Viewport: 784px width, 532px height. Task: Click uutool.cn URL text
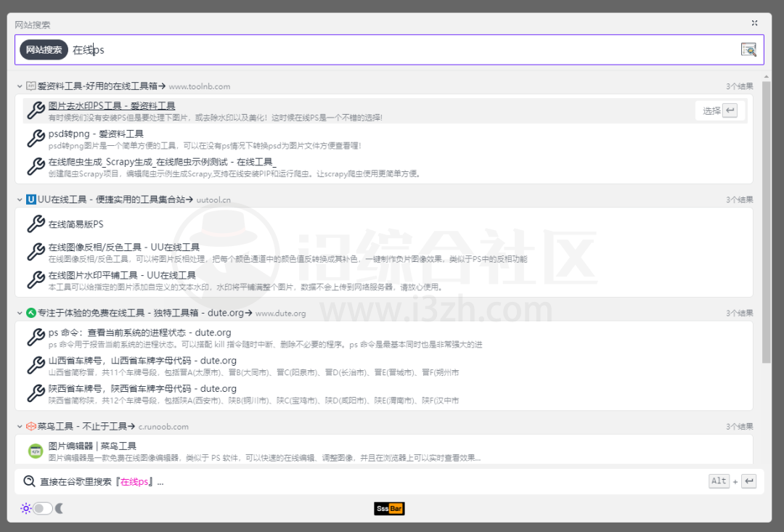click(213, 200)
